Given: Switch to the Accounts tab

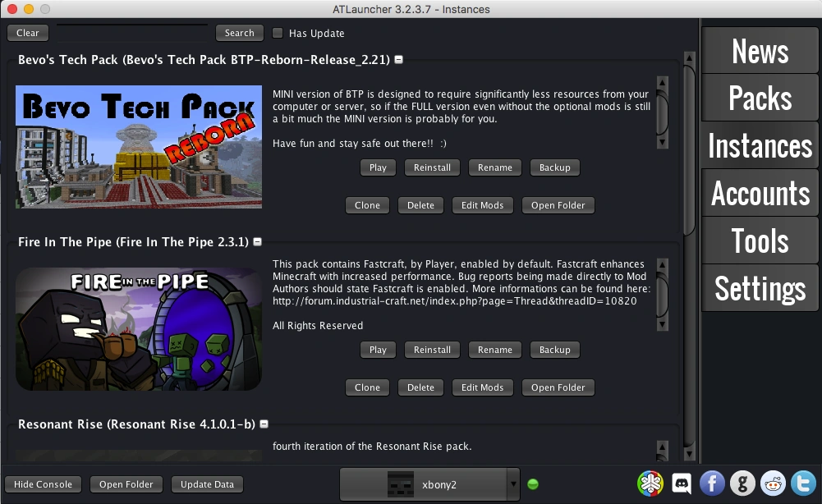Looking at the screenshot, I should pyautogui.click(x=760, y=194).
